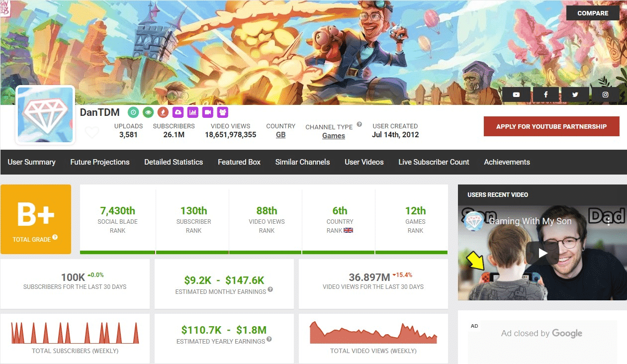Screen dimensions: 627x364
Task: Open the Featured Box tab
Action: [239, 162]
